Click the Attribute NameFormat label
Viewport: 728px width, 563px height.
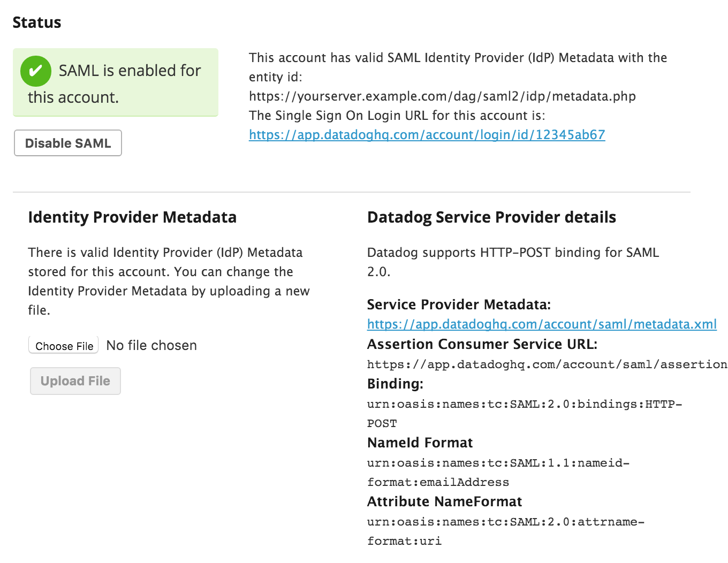click(444, 501)
